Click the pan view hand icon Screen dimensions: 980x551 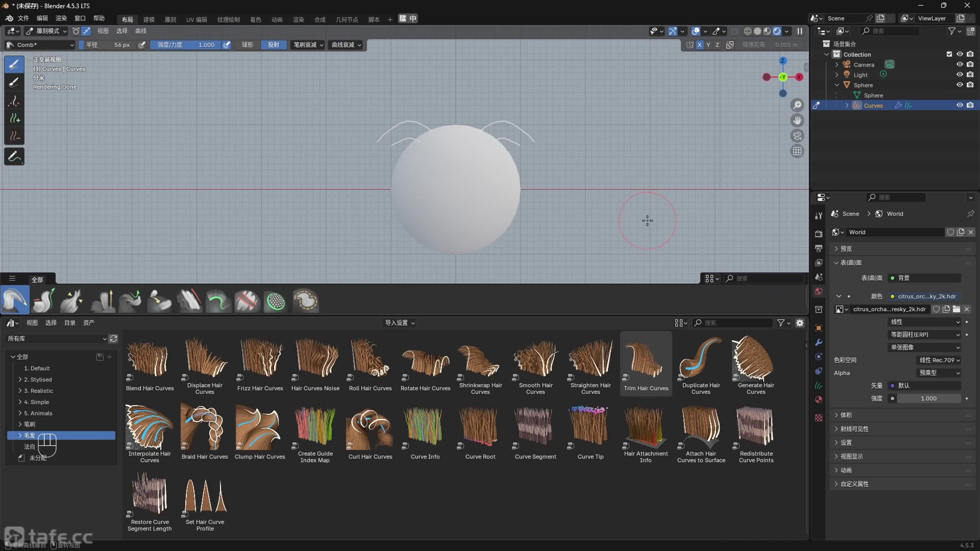(x=797, y=121)
